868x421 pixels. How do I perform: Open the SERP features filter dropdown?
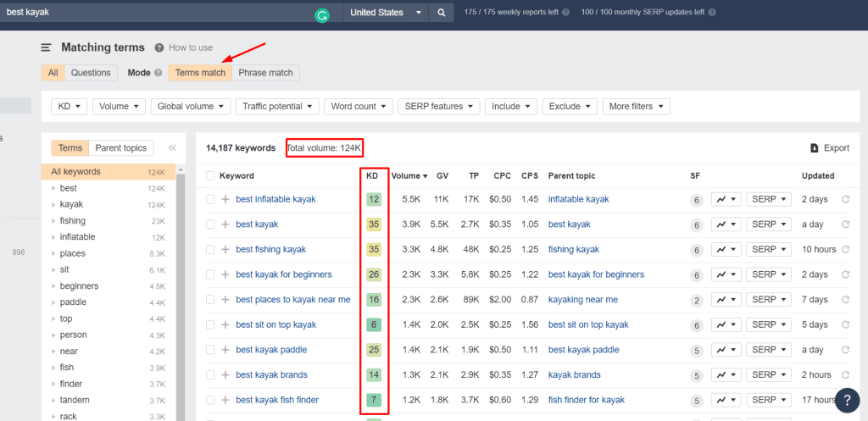[439, 106]
